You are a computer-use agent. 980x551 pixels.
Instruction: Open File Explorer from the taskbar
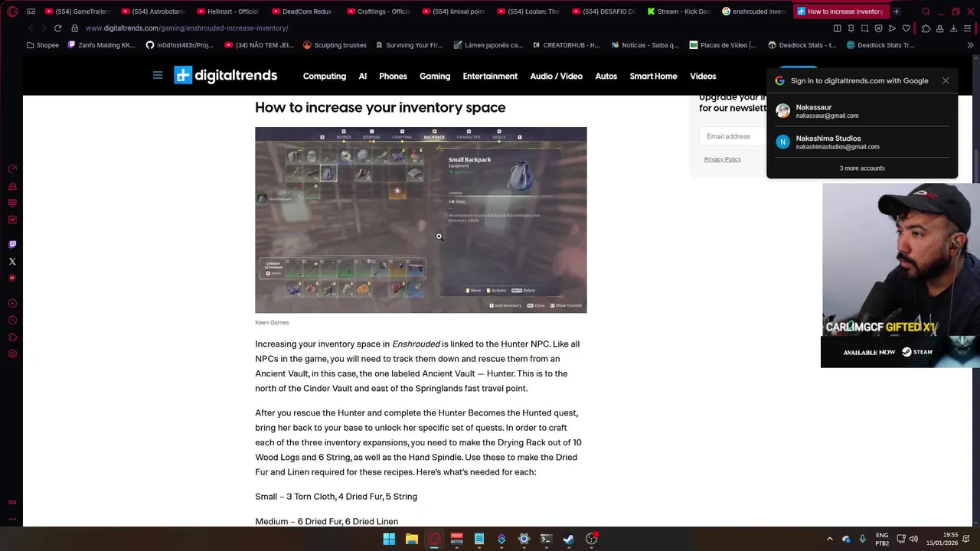(x=412, y=539)
